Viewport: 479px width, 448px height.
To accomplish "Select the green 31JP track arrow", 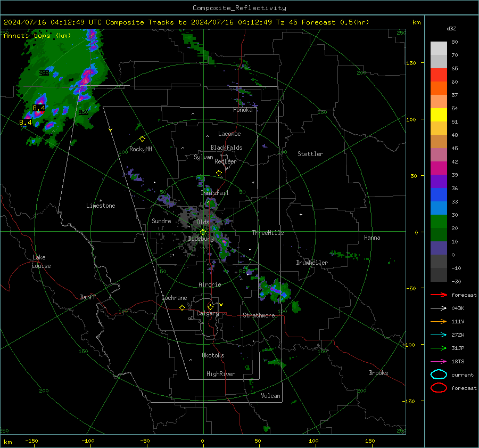I will (x=439, y=348).
